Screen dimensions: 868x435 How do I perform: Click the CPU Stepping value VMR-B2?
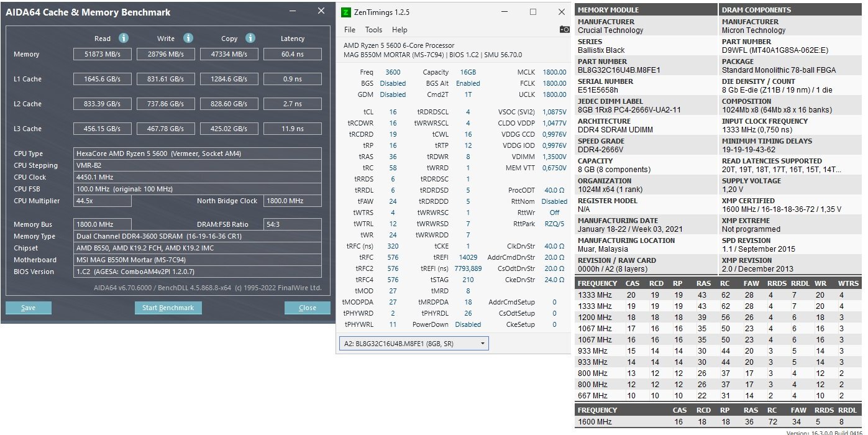(198, 165)
